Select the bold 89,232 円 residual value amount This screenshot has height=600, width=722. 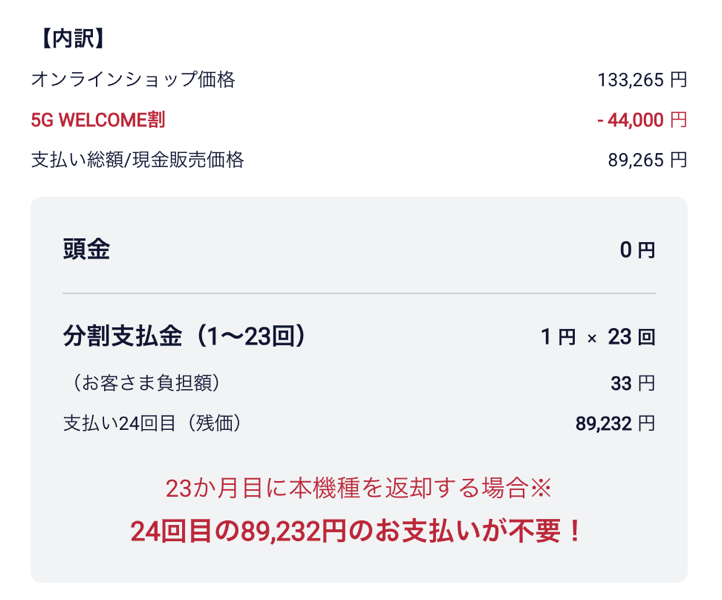tap(615, 423)
